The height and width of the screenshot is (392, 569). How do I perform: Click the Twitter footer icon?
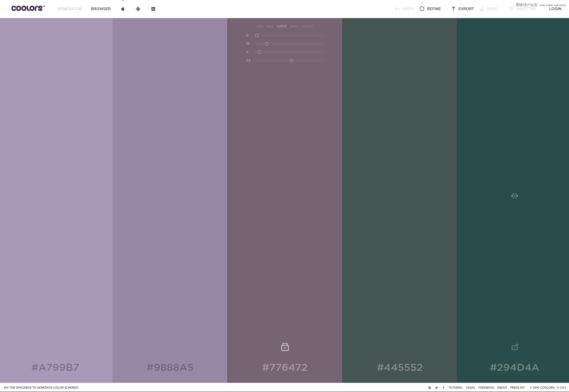[437, 388]
